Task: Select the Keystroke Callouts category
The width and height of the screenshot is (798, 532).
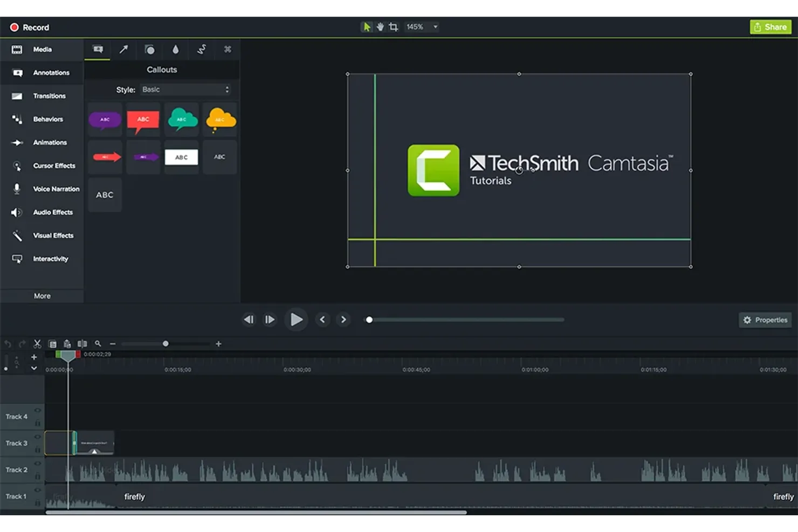Action: click(228, 50)
